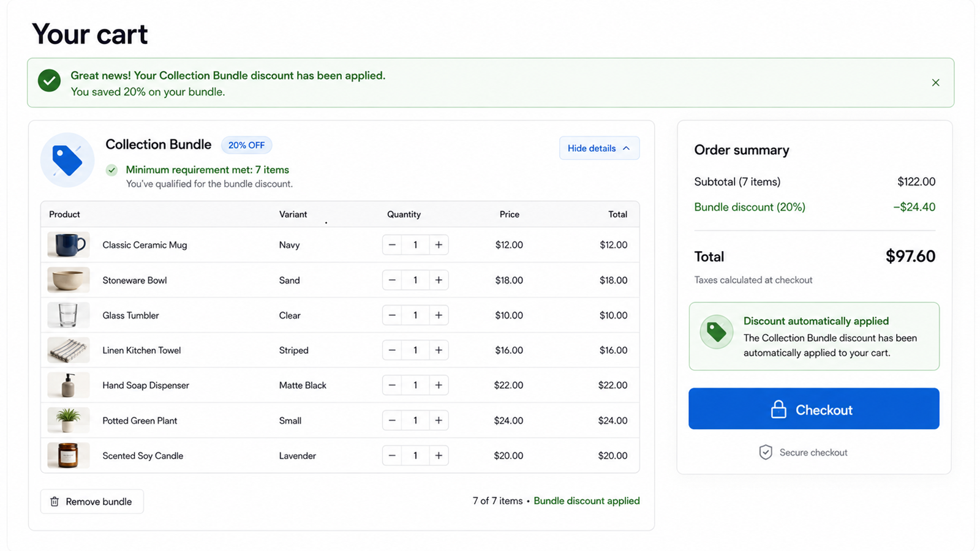This screenshot has height=551, width=980.
Task: Click the Navy variant text
Action: (x=289, y=245)
